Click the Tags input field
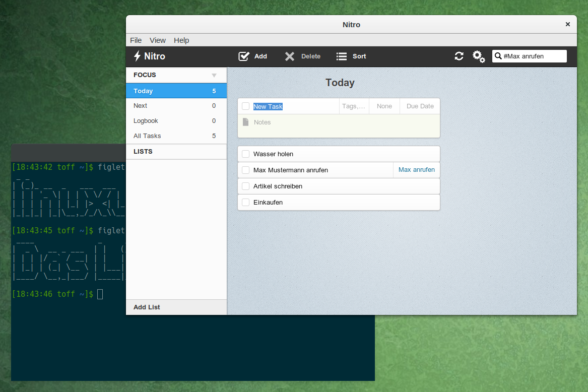This screenshot has height=392, width=588. [x=354, y=106]
